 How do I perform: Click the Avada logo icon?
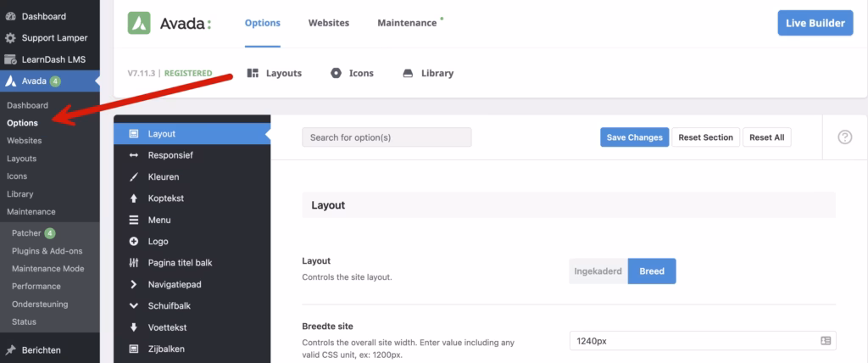click(139, 23)
